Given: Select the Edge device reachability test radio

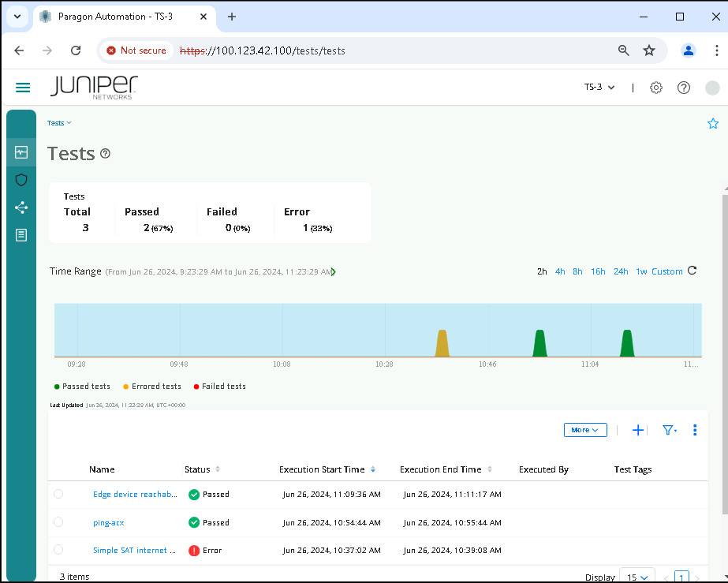Looking at the screenshot, I should click(x=58, y=495).
